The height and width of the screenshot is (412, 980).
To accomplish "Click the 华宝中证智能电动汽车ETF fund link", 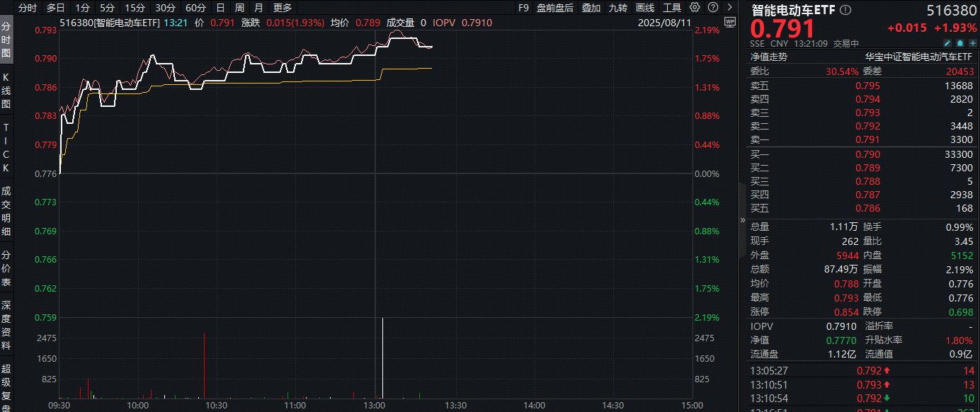I will click(920, 57).
